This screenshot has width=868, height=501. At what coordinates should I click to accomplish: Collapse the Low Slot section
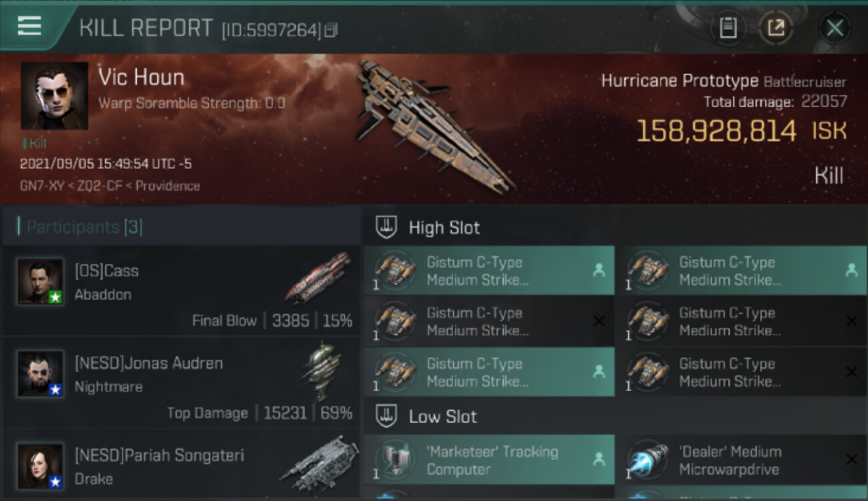pos(427,416)
